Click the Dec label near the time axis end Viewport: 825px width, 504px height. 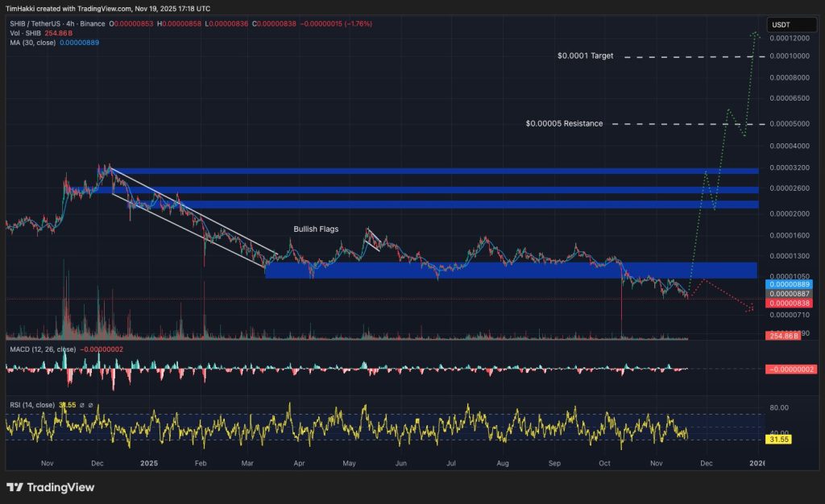click(x=707, y=464)
